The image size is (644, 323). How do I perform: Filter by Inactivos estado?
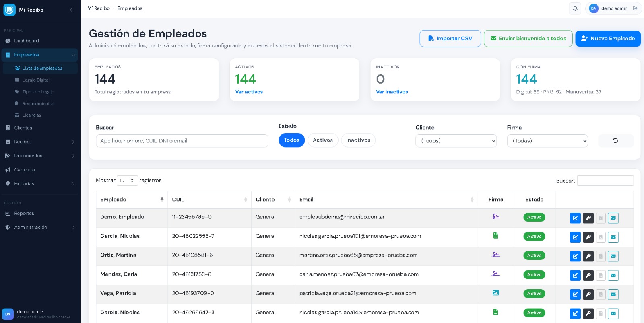coord(358,140)
